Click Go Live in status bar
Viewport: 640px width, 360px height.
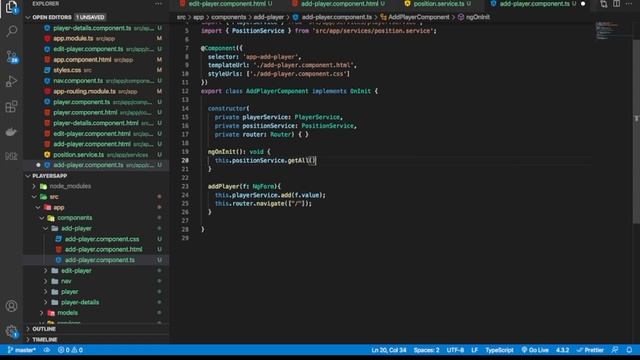tap(535, 350)
